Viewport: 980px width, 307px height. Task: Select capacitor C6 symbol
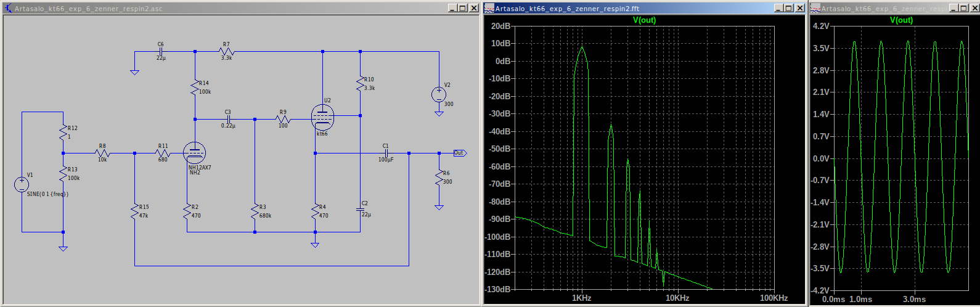[x=160, y=52]
